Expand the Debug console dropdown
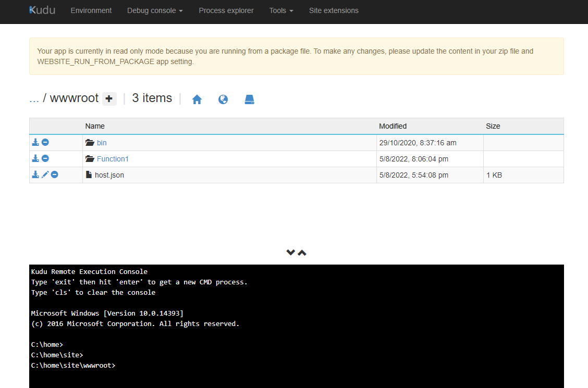 (x=155, y=10)
